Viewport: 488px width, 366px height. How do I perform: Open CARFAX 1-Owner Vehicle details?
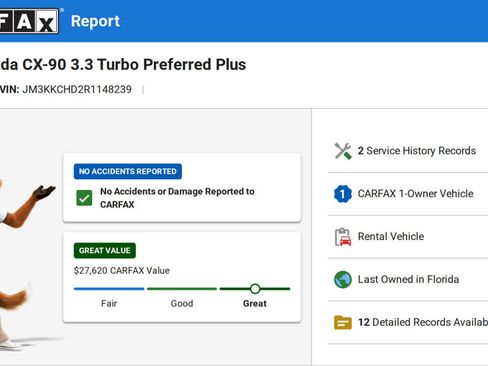point(415,194)
